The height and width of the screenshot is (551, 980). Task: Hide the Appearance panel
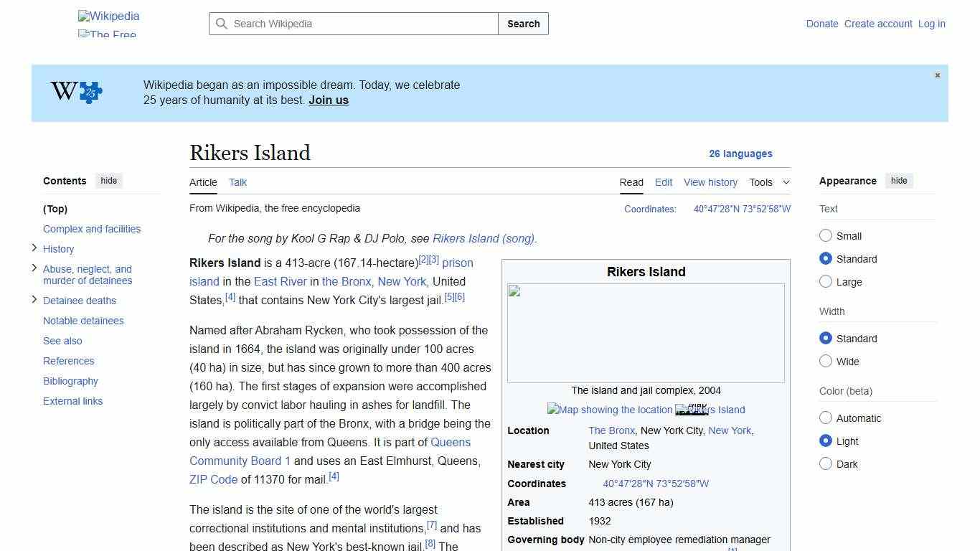pos(899,181)
